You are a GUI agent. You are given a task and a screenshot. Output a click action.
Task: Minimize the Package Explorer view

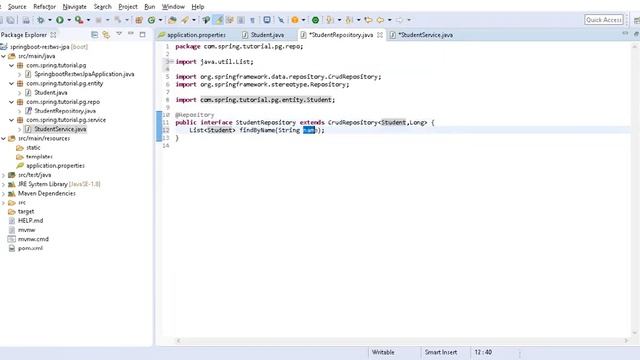(131, 34)
